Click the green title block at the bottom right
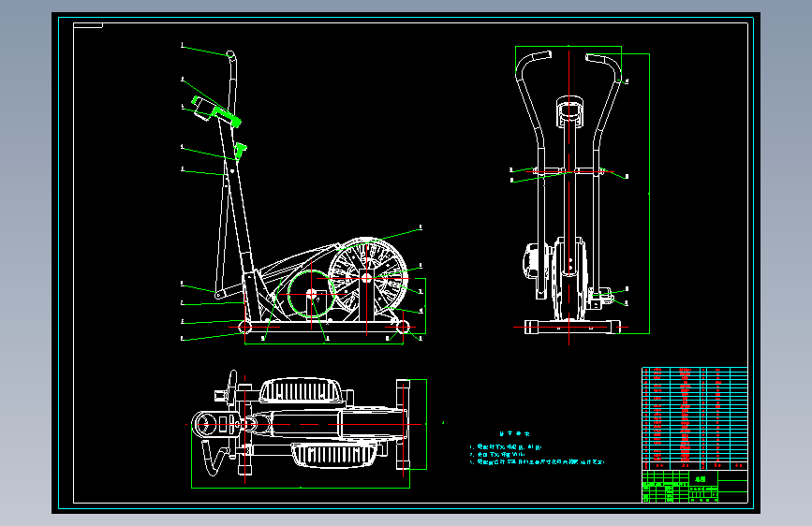Screen dimensions: 812x526 (694, 486)
